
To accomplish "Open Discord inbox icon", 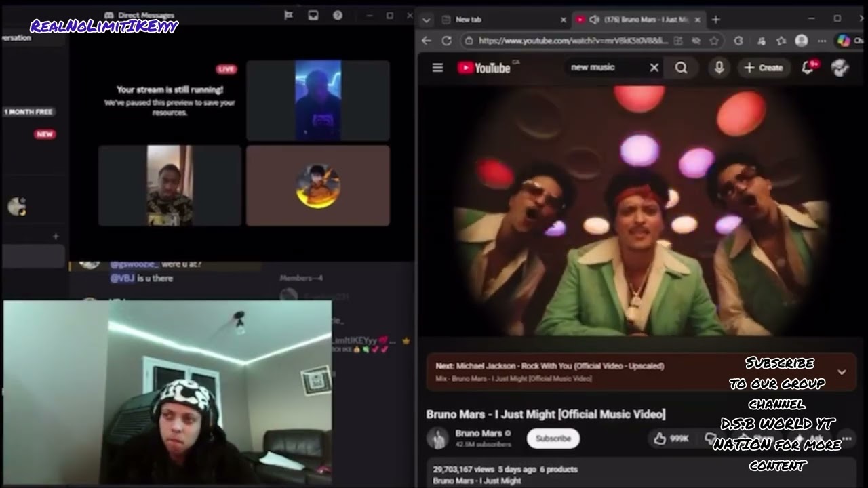I will pyautogui.click(x=313, y=15).
